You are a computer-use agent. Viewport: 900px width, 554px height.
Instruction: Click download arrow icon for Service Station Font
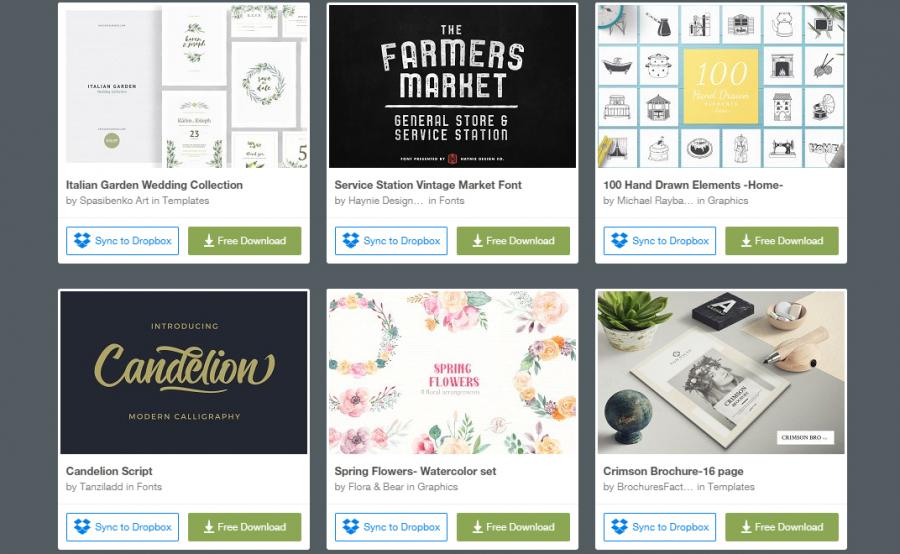478,241
